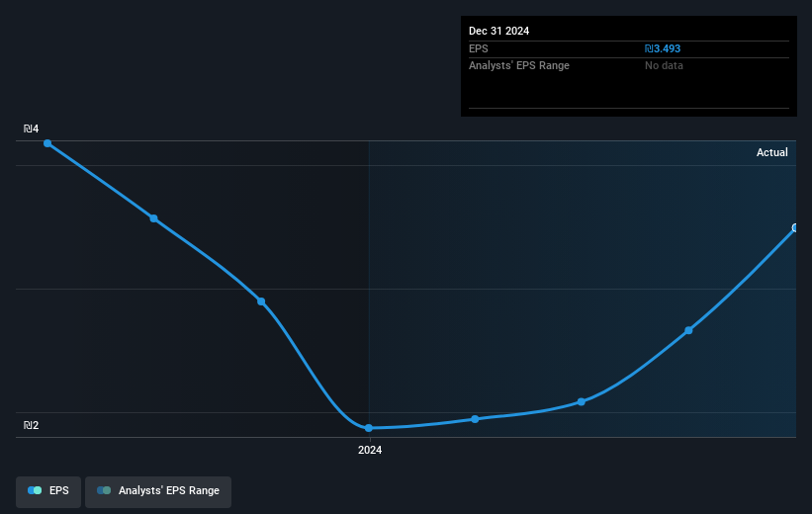Toggle the EPS legend button
The image size is (812, 514).
(48, 491)
